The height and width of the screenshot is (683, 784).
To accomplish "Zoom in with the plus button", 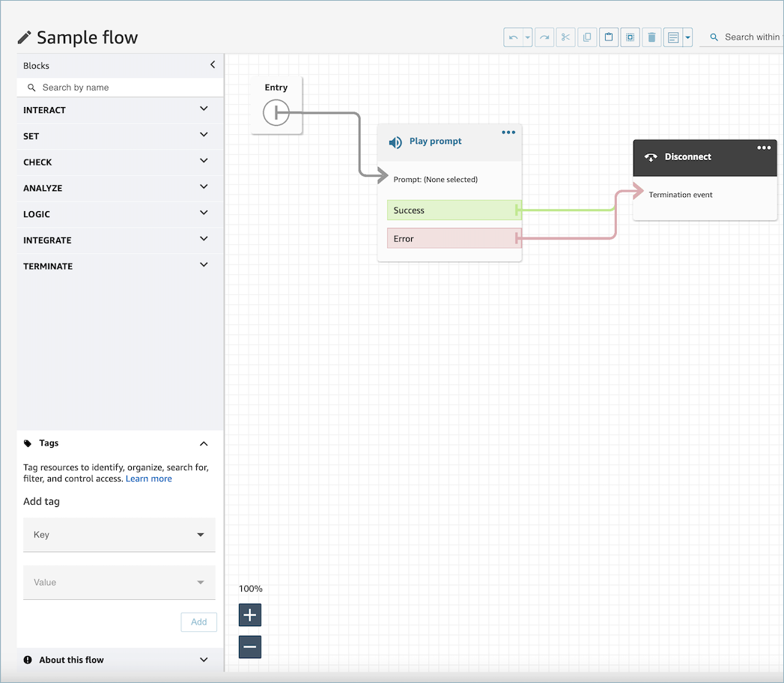I will point(250,616).
